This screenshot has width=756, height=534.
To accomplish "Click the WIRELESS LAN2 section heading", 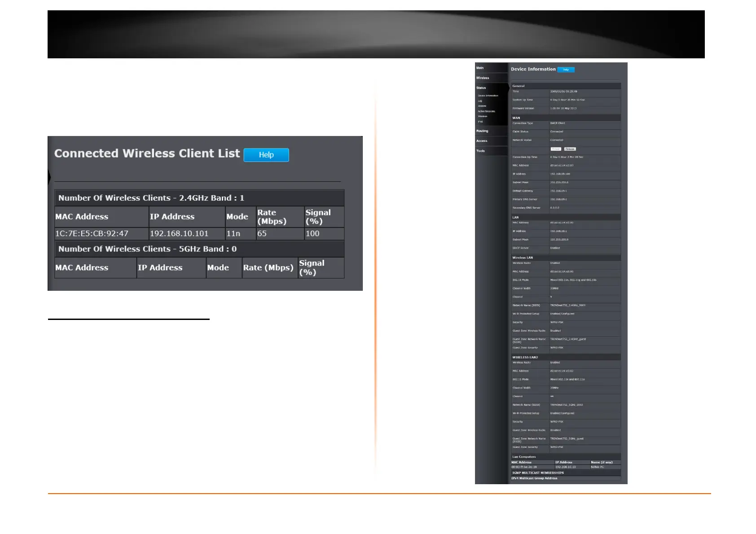I will coord(525,358).
